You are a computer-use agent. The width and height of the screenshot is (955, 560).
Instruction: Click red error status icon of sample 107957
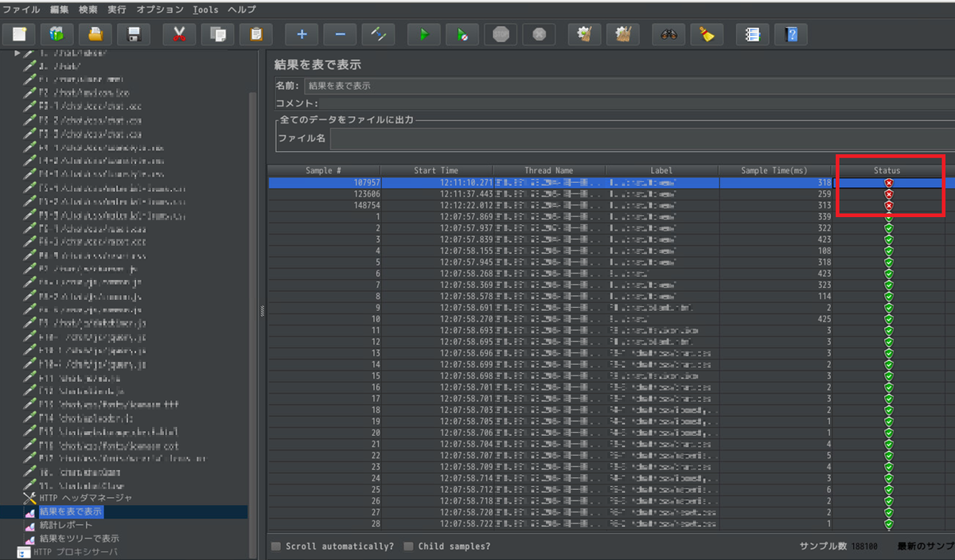[x=889, y=183]
